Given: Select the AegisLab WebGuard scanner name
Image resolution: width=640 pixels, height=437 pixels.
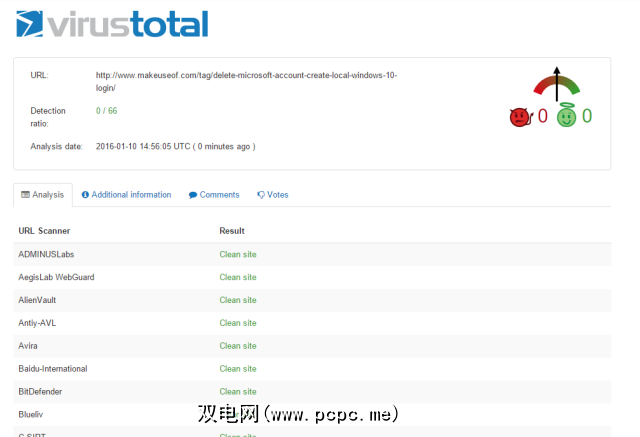Looking at the screenshot, I should (x=56, y=277).
